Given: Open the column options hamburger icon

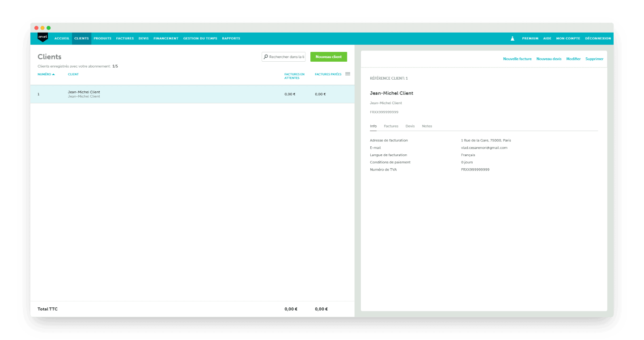Looking at the screenshot, I should (347, 74).
